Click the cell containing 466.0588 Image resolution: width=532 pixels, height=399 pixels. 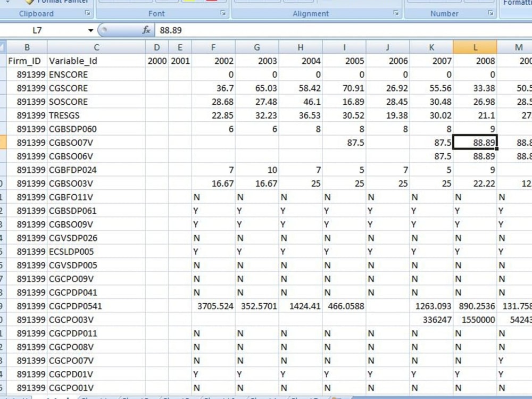pos(344,306)
